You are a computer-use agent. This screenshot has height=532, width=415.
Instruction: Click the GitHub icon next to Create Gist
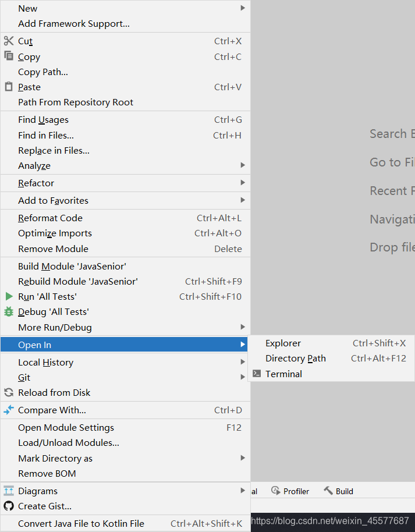[x=8, y=506]
